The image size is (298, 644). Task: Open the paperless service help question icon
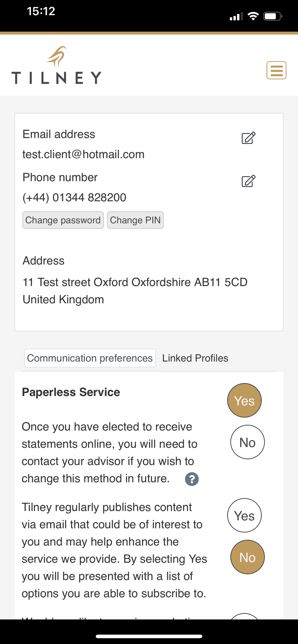click(x=192, y=479)
